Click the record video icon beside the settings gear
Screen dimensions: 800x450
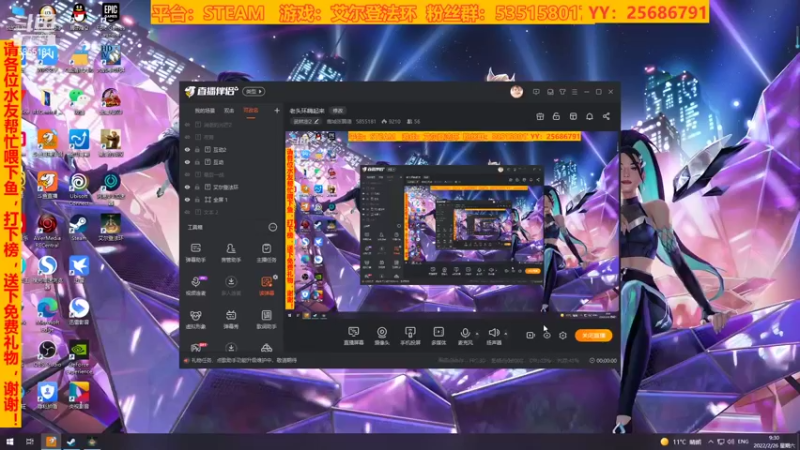click(531, 335)
